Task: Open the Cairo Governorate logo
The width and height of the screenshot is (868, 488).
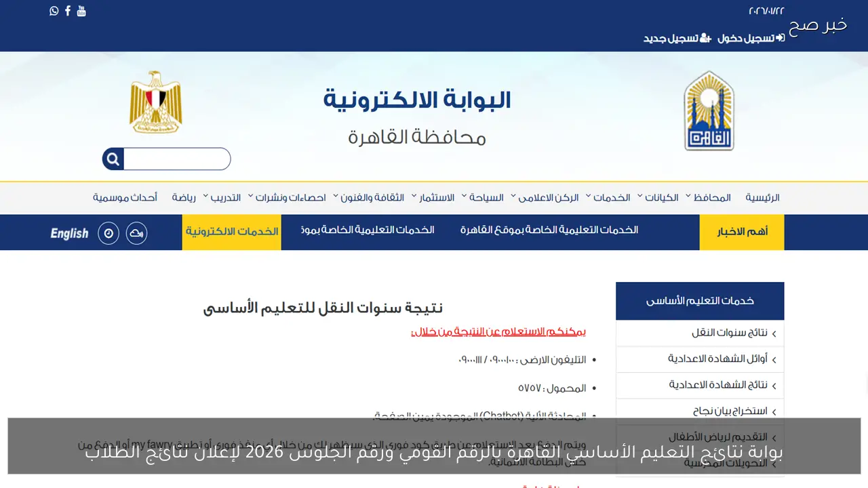Action: [709, 110]
